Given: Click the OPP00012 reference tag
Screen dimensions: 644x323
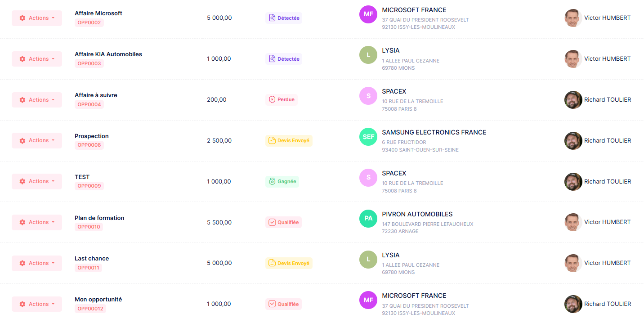Looking at the screenshot, I should coord(90,309).
